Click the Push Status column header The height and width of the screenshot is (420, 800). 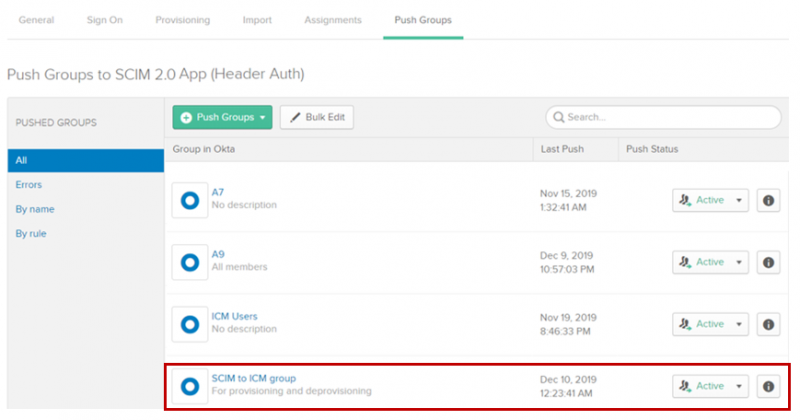(x=652, y=149)
